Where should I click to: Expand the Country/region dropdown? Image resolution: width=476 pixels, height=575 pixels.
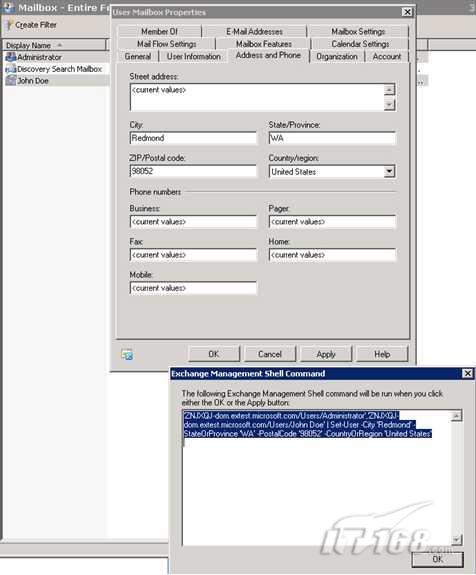pyautogui.click(x=389, y=171)
